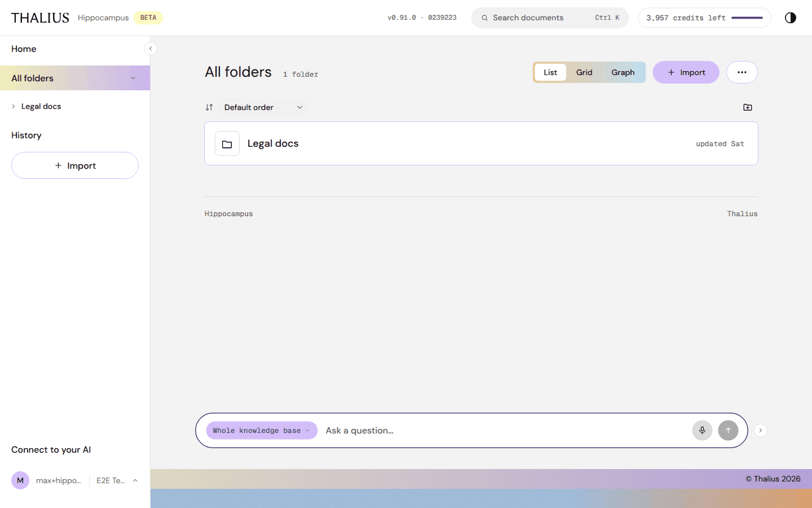Collapse the All folders chevron in sidebar
Screen dimensions: 812x508
tap(133, 78)
